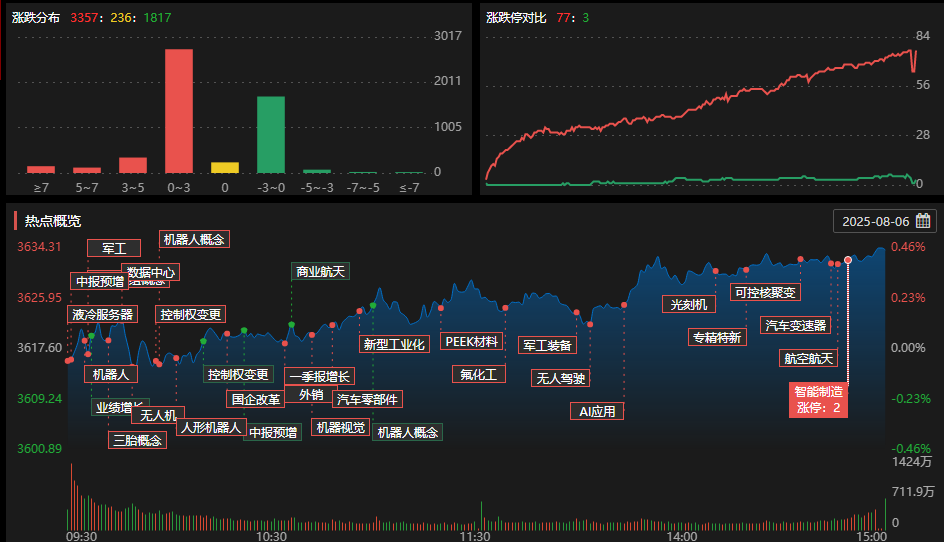The image size is (944, 542).
Task: Select the 外销 tag
Action: pyautogui.click(x=311, y=395)
